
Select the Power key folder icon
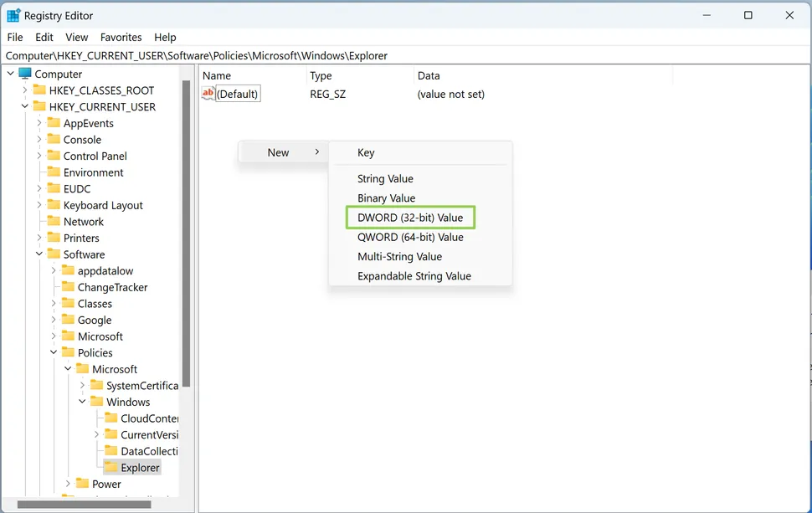[82, 484]
